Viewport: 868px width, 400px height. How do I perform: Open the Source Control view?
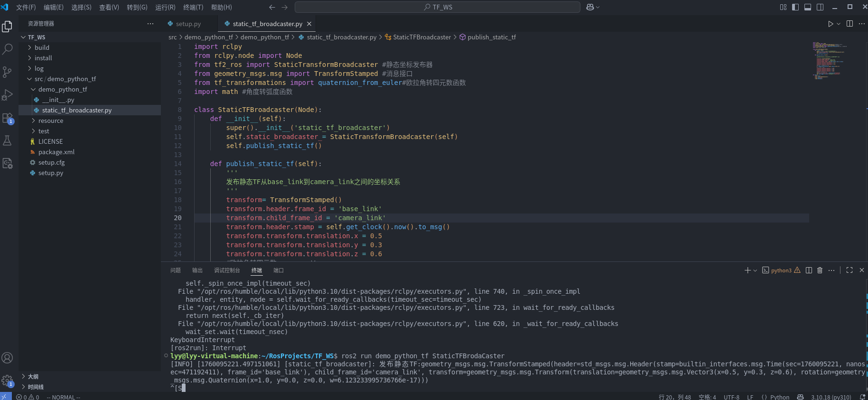point(7,72)
